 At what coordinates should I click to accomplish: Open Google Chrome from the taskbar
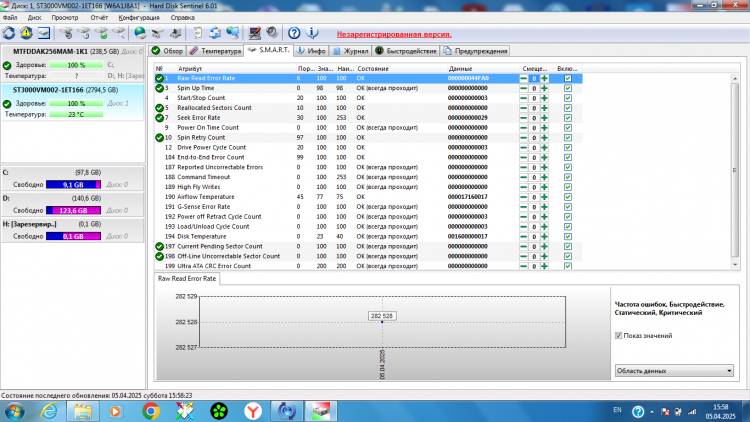coord(151,411)
